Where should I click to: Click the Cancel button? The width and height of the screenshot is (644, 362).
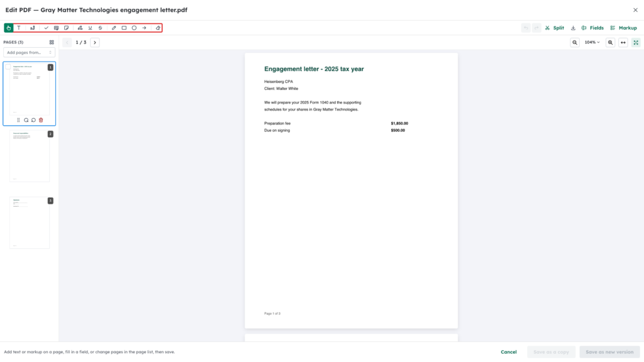click(x=508, y=352)
